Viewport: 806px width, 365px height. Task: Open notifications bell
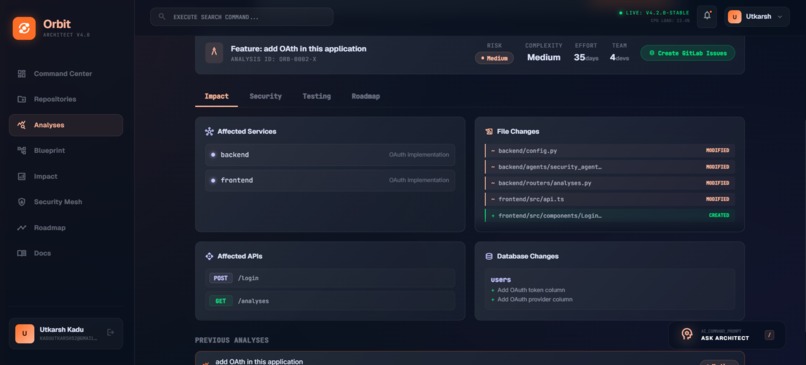(x=707, y=16)
